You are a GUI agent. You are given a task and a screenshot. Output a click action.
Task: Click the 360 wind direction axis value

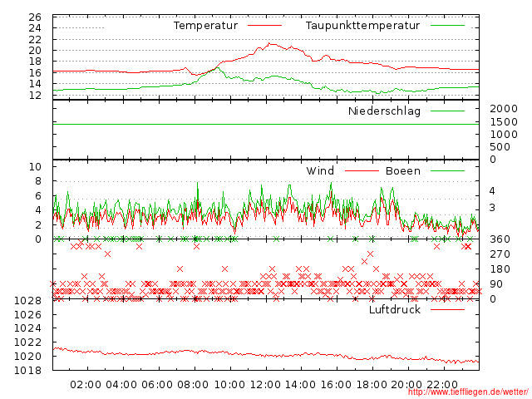click(x=500, y=239)
